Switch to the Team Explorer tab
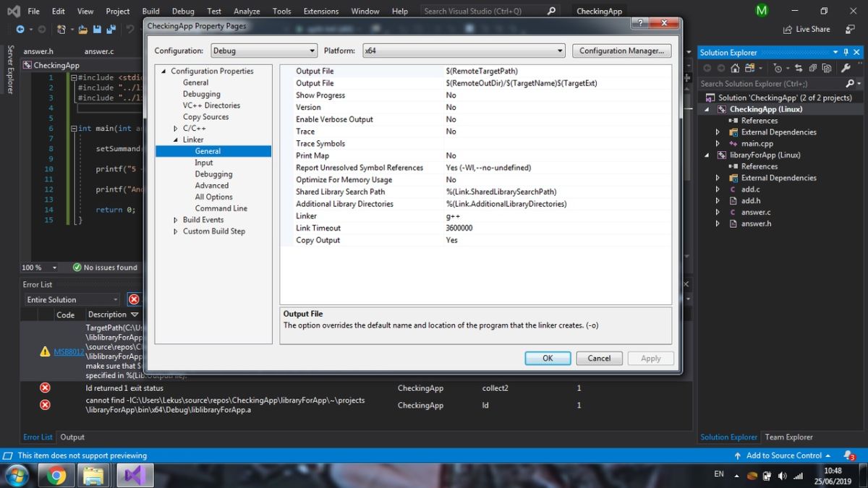 789,437
